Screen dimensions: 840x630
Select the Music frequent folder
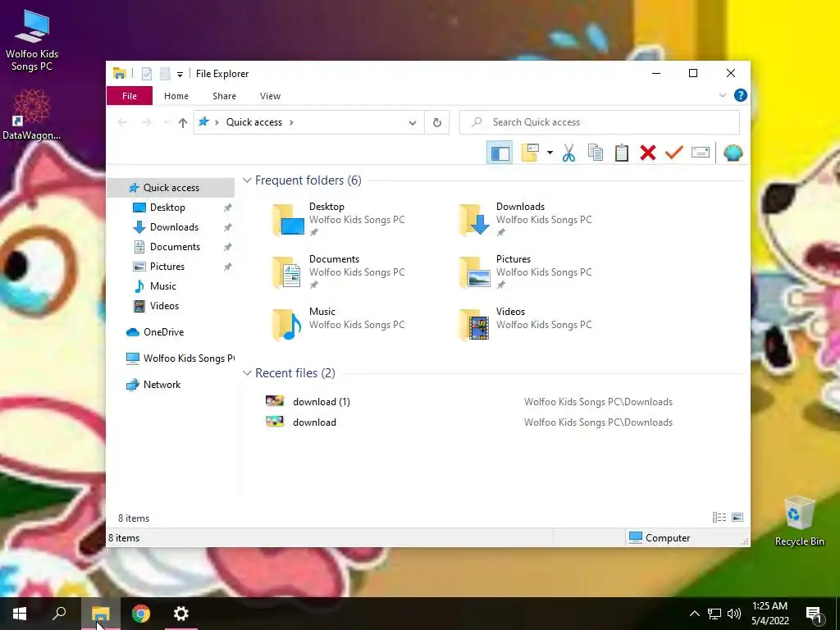click(x=339, y=325)
